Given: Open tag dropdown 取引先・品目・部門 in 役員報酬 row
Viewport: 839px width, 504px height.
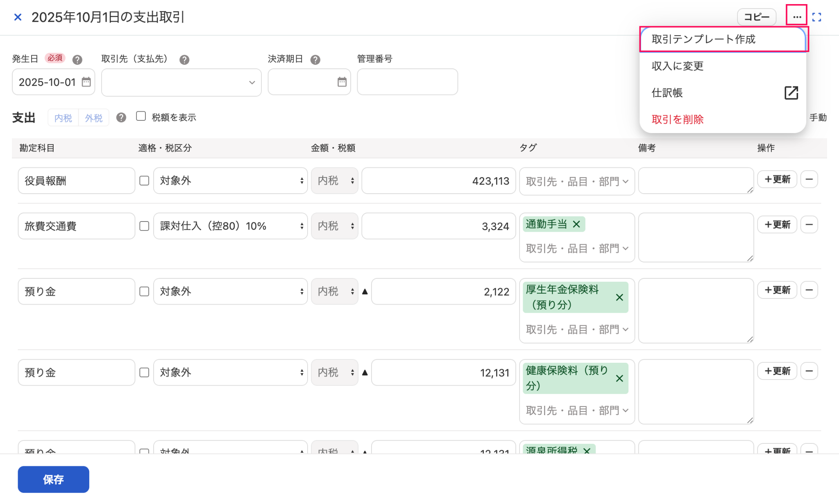Looking at the screenshot, I should (x=577, y=181).
